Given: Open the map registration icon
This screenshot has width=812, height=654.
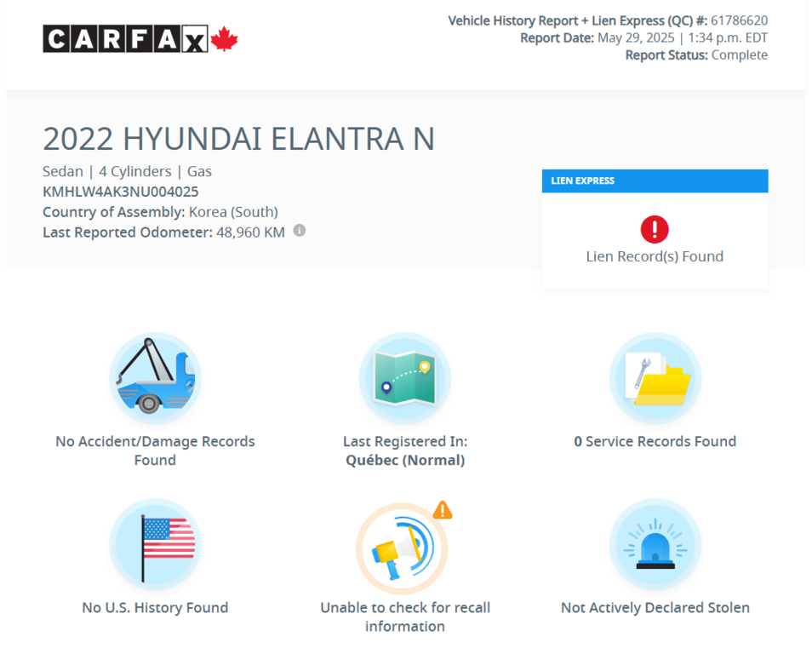Looking at the screenshot, I should (405, 378).
